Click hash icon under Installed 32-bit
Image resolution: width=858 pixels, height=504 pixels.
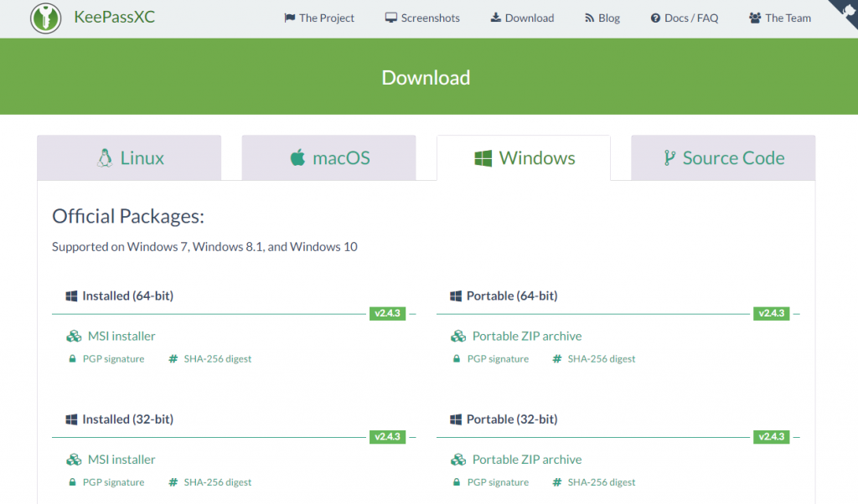coord(173,483)
